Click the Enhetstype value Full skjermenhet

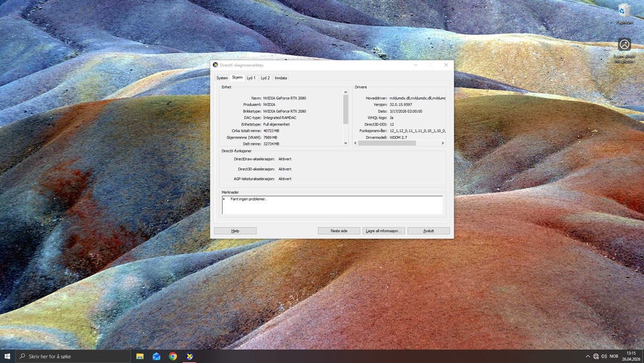tap(276, 124)
